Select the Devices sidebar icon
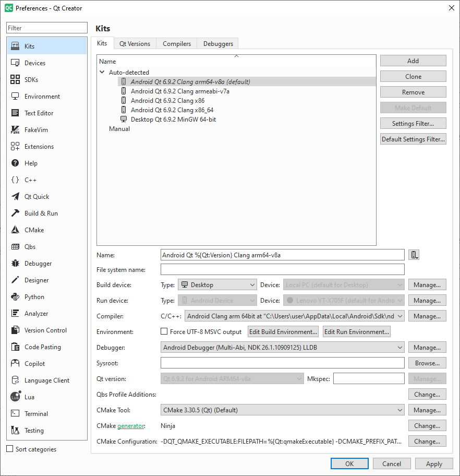Screen dimensions: 460x476 [15, 63]
